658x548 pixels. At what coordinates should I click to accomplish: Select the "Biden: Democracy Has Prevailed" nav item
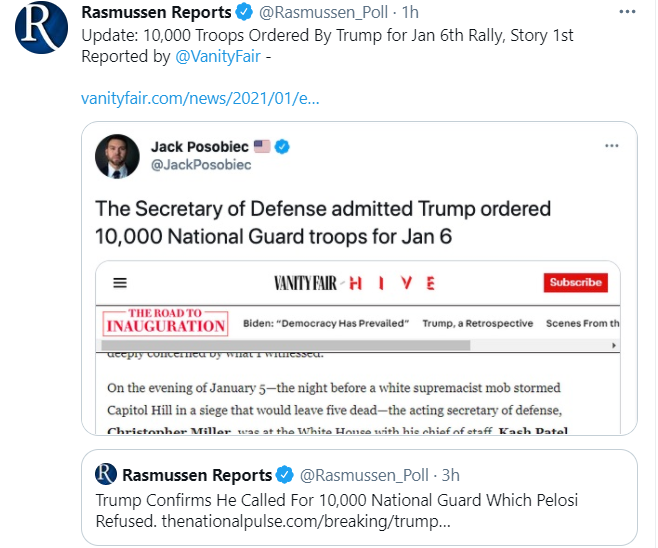click(327, 323)
